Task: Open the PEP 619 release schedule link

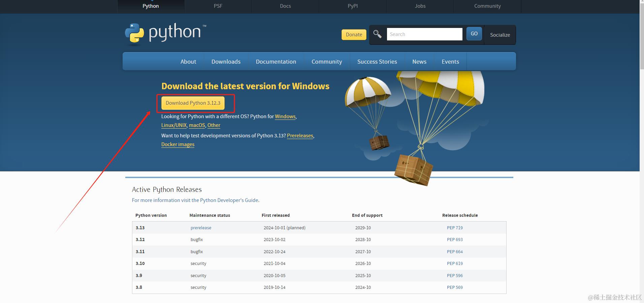Action: [x=455, y=264]
